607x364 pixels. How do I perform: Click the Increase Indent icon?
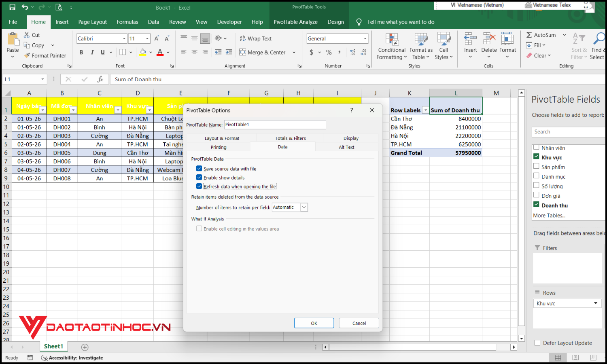click(229, 52)
